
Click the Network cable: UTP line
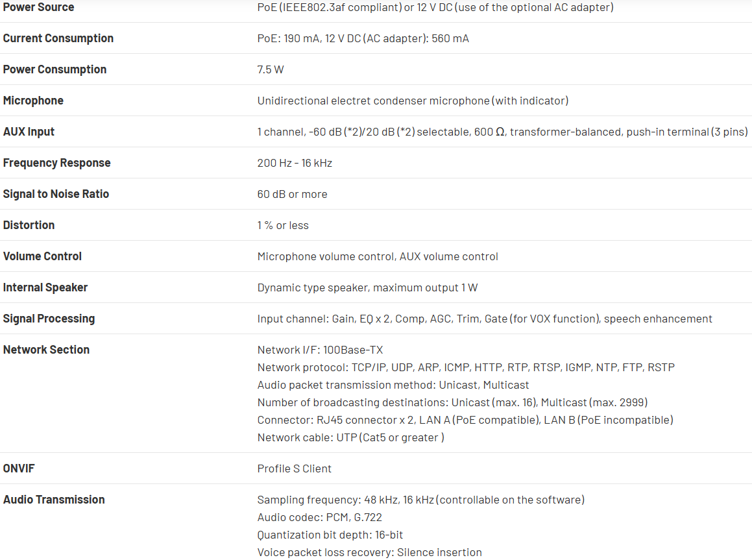point(350,437)
